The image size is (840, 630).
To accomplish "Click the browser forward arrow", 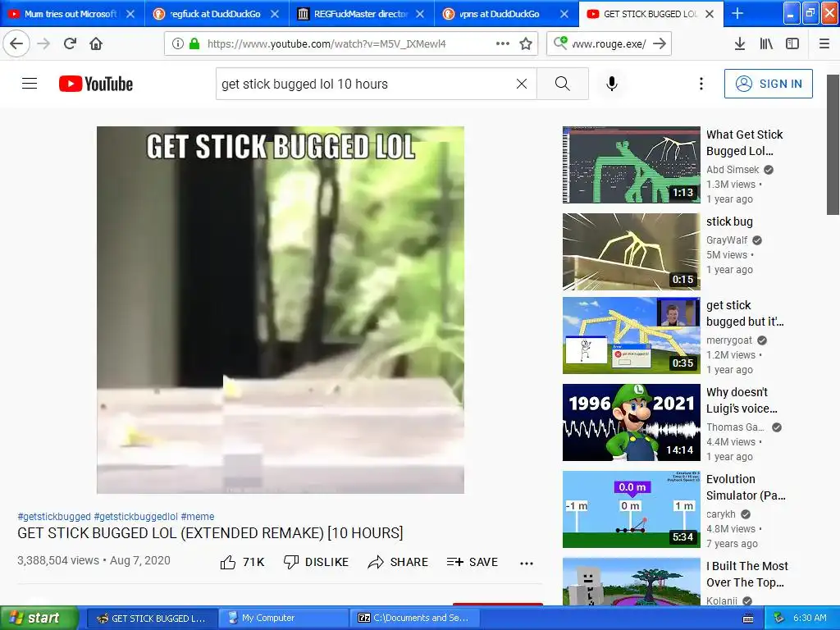I will click(x=43, y=43).
